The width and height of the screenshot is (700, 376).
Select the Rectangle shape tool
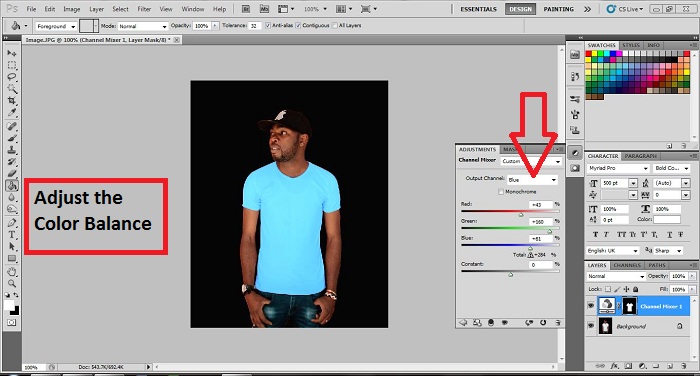pos(12,258)
